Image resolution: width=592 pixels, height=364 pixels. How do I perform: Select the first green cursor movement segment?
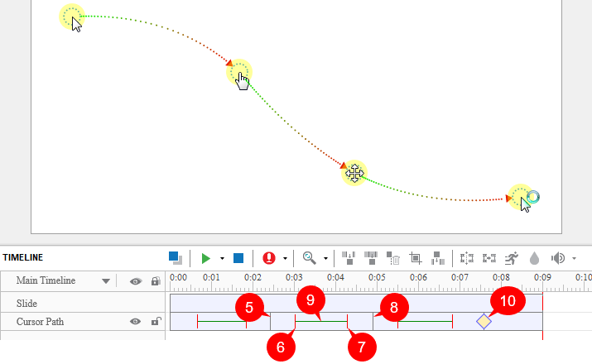[x=222, y=321]
